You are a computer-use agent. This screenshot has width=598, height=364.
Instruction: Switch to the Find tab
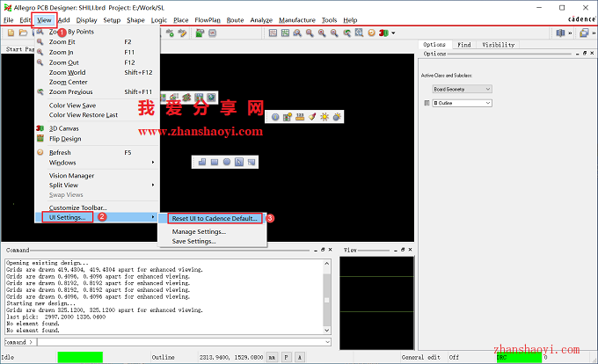464,45
